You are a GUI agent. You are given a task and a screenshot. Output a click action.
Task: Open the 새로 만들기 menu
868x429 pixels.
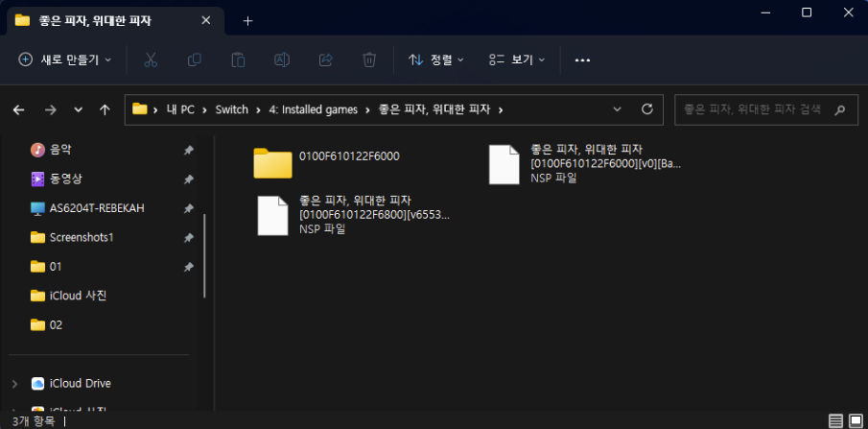[65, 60]
